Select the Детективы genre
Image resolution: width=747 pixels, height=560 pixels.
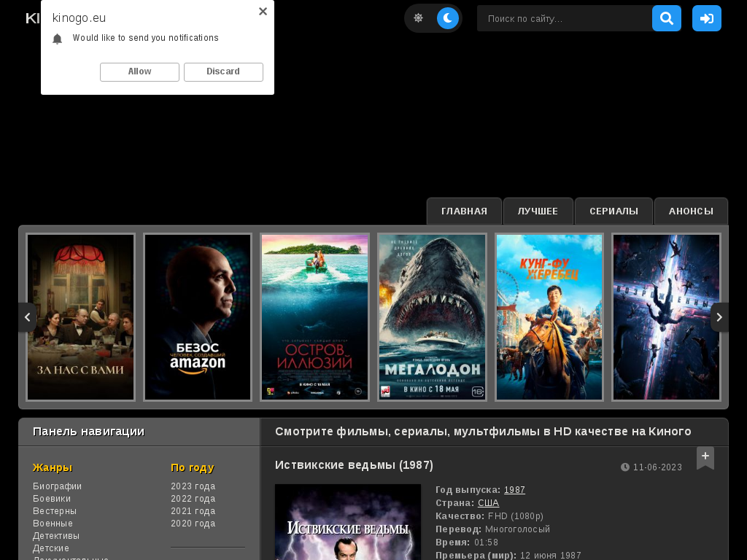click(x=55, y=536)
